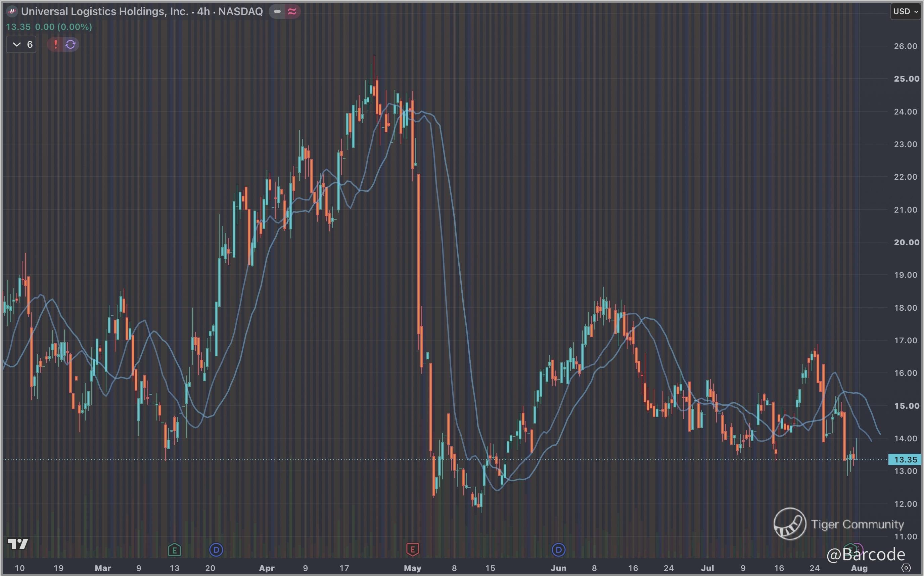
Task: Click the red exclamation warning icon
Action: pos(56,45)
